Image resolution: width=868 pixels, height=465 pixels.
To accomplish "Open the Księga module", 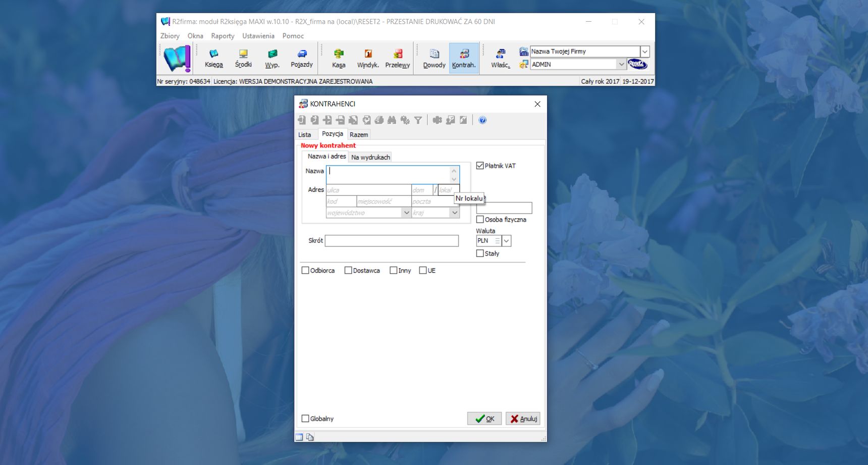I will (213, 58).
